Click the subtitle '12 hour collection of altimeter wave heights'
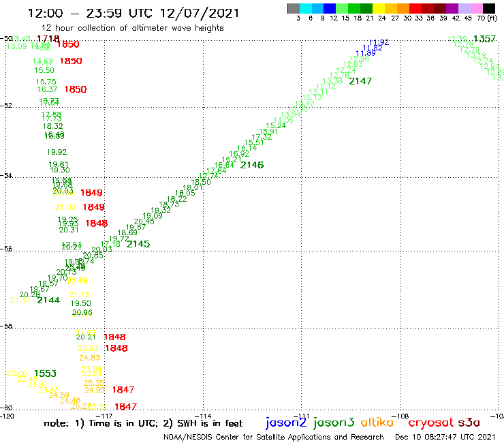Screen dimensions: 504x443 132,29
